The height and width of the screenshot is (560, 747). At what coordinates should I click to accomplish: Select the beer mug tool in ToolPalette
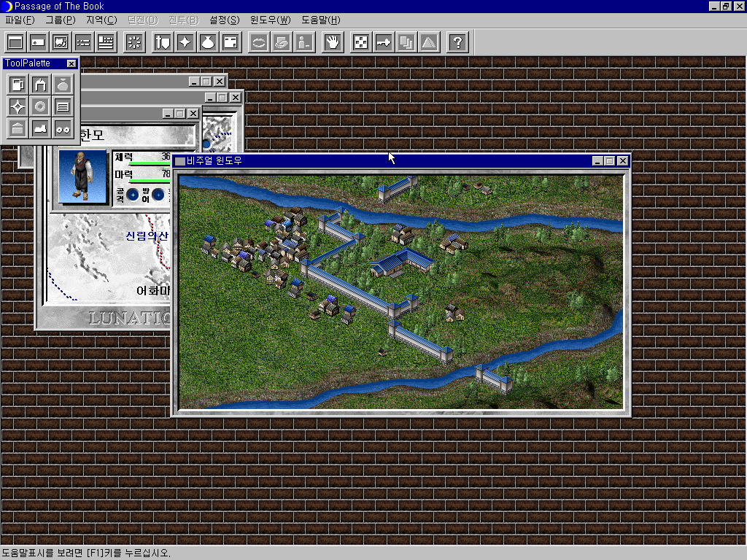(18, 85)
